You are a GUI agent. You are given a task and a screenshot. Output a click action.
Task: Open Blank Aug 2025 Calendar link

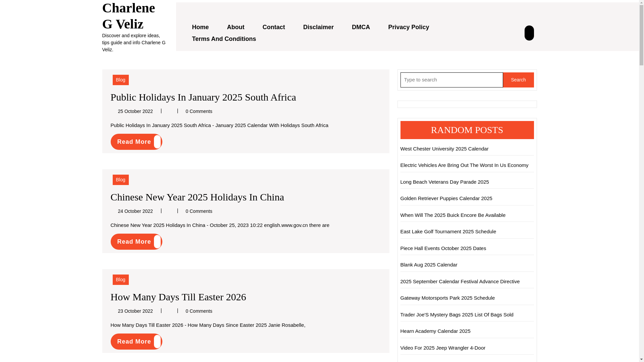[x=429, y=265]
